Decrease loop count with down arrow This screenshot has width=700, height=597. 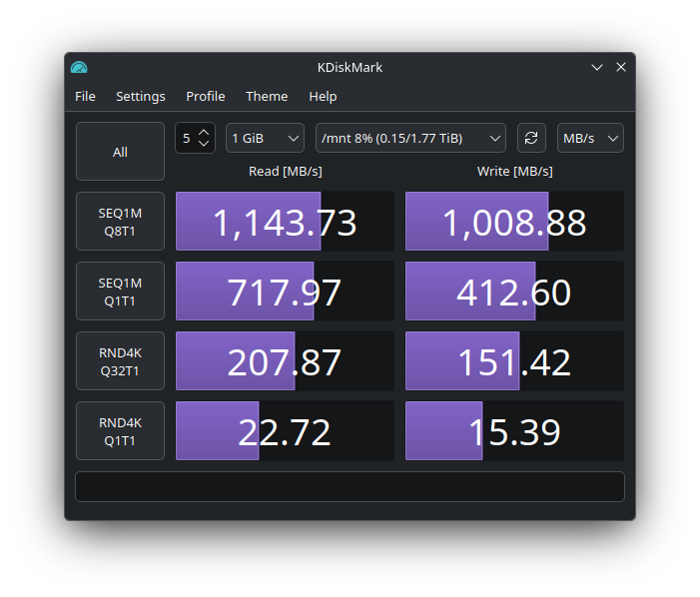[x=204, y=143]
